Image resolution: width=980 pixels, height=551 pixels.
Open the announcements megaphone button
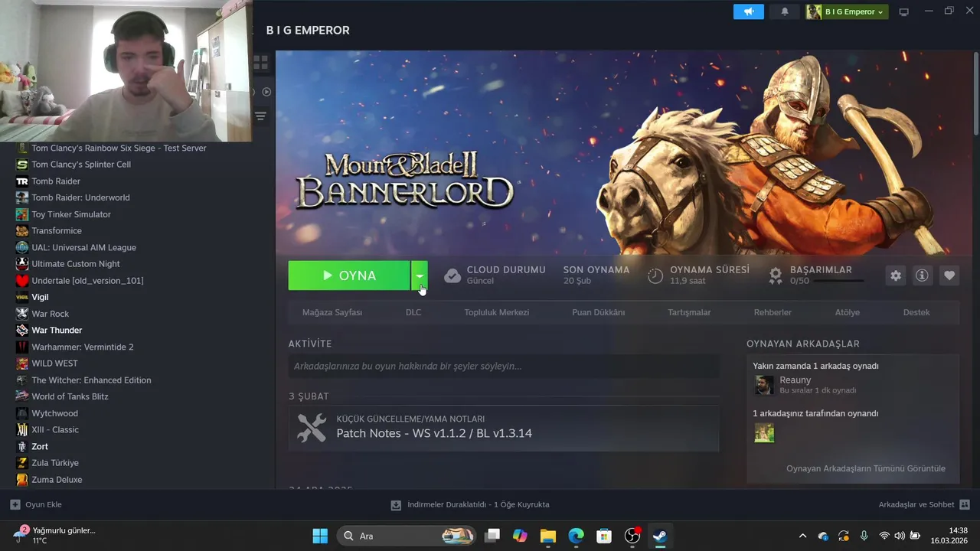[x=748, y=11]
